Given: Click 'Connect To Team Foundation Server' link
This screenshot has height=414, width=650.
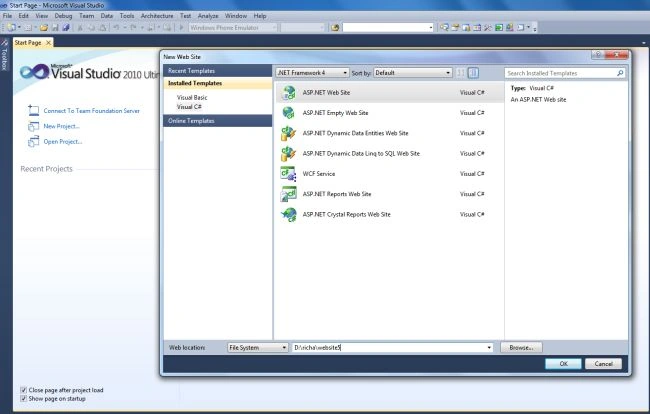Looking at the screenshot, I should point(91,111).
